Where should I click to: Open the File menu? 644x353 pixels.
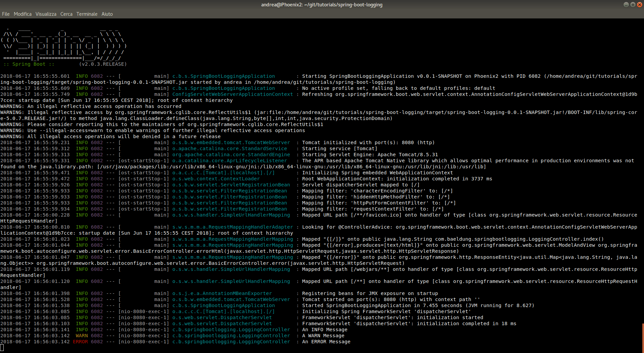click(x=6, y=14)
